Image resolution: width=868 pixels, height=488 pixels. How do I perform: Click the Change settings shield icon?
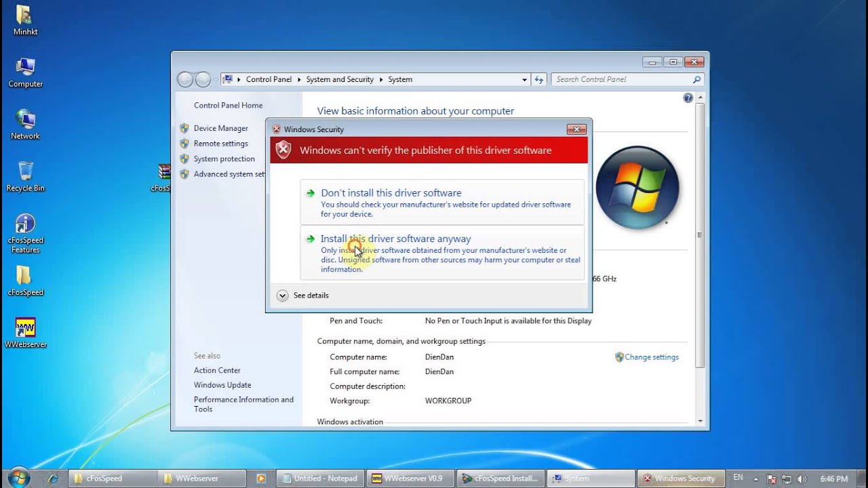click(x=619, y=357)
